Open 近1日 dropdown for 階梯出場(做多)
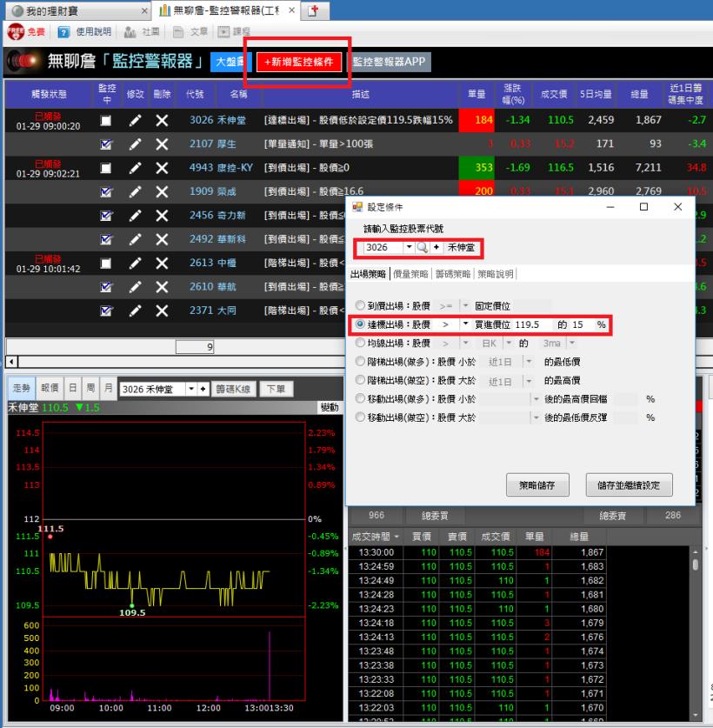Screen dimensions: 713x728 tap(529, 362)
